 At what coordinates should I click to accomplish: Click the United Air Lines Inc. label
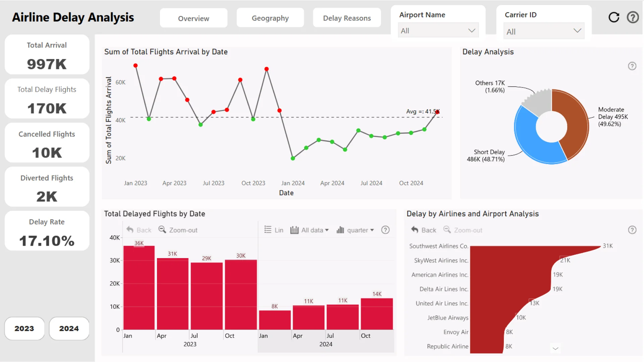pos(442,303)
